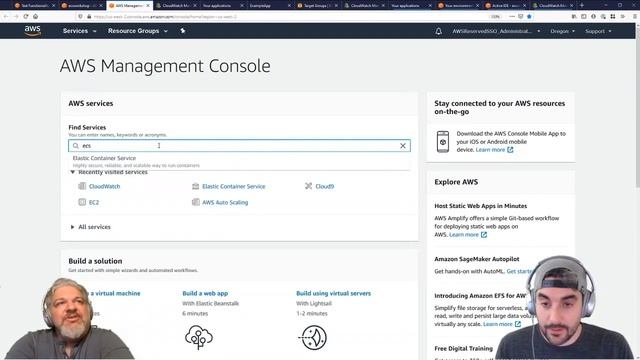Click the Lightsail compass icon

pyautogui.click(x=313, y=337)
